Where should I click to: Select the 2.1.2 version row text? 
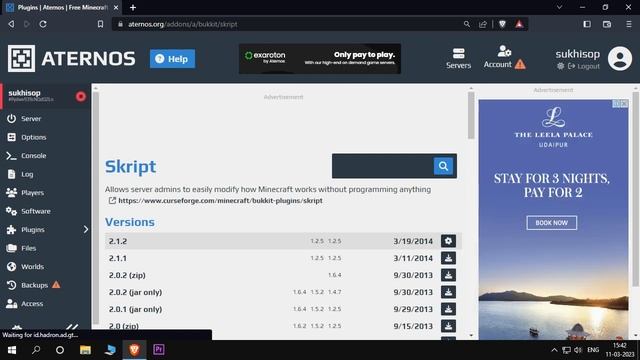pyautogui.click(x=118, y=241)
